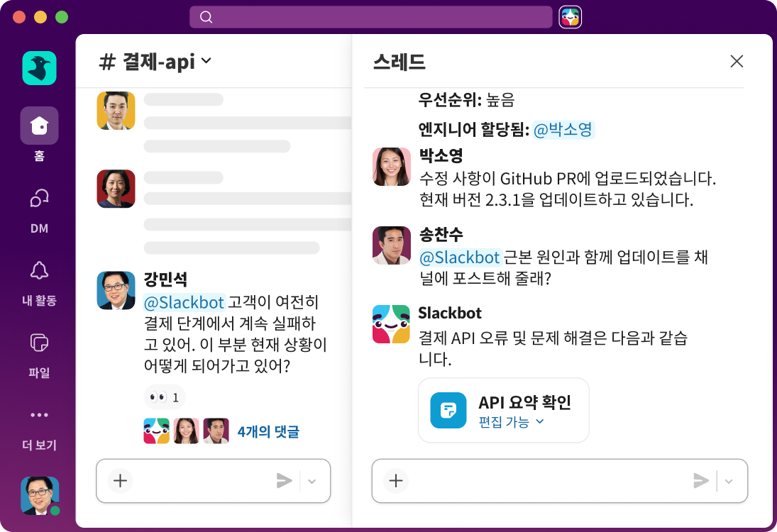Open Slackbot's avatar in the thread
This screenshot has height=532, width=777.
pos(392,324)
